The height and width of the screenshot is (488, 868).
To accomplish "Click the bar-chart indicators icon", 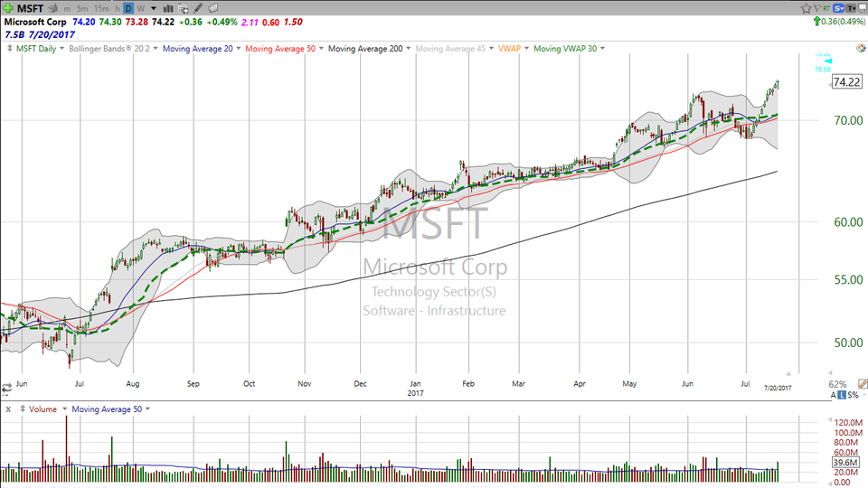I will click(168, 8).
